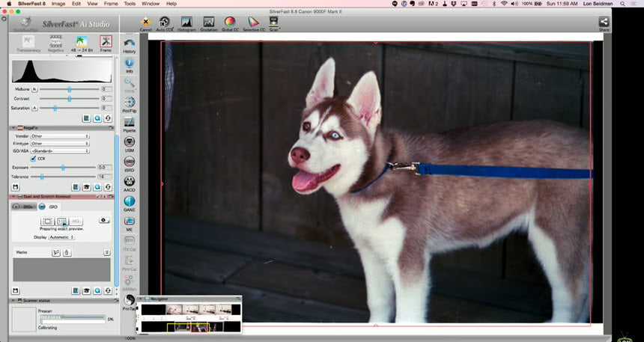Open the Filmtype dropdown
Viewport: 644px width, 342px height.
pos(60,144)
